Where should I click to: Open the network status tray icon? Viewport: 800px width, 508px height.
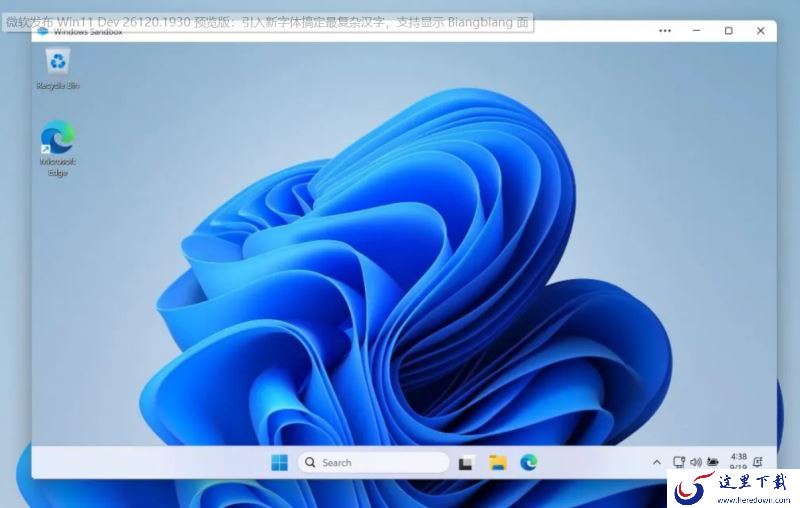[x=679, y=462]
